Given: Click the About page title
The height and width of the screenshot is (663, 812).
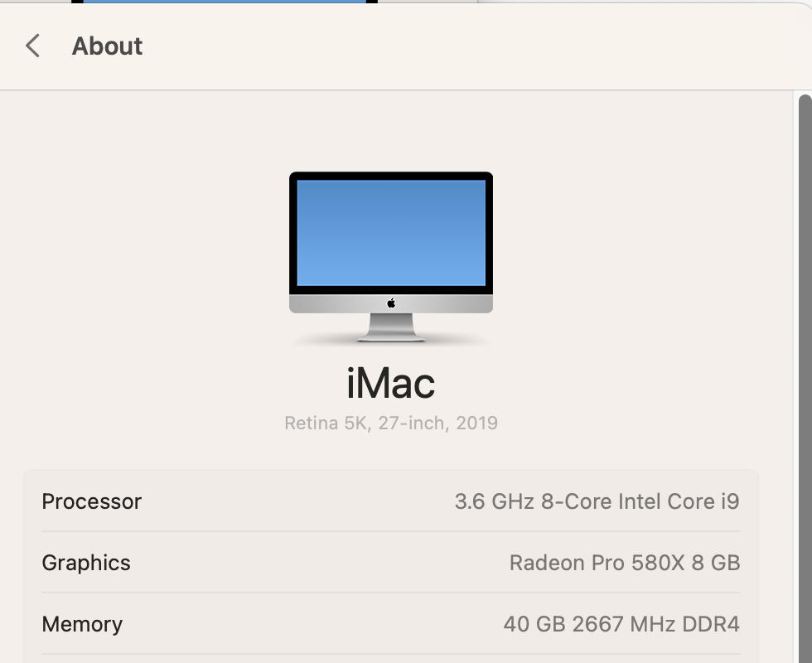Looking at the screenshot, I should pos(107,46).
